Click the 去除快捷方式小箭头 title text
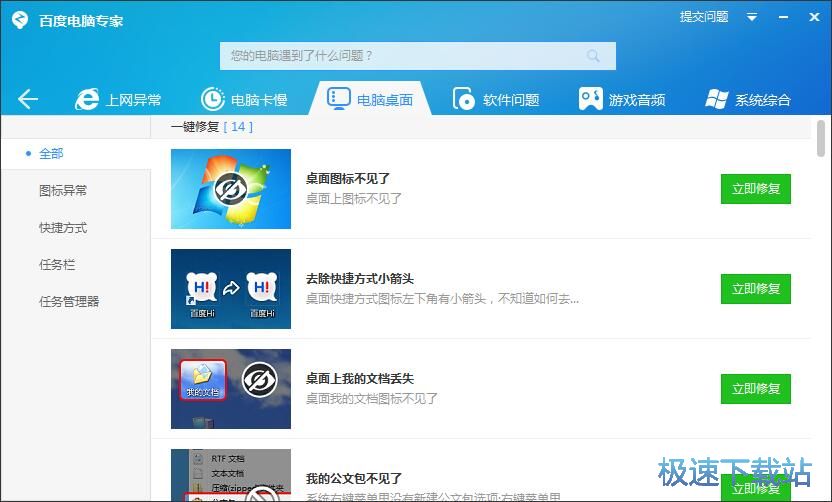Screen dimensions: 832x502 click(x=360, y=279)
